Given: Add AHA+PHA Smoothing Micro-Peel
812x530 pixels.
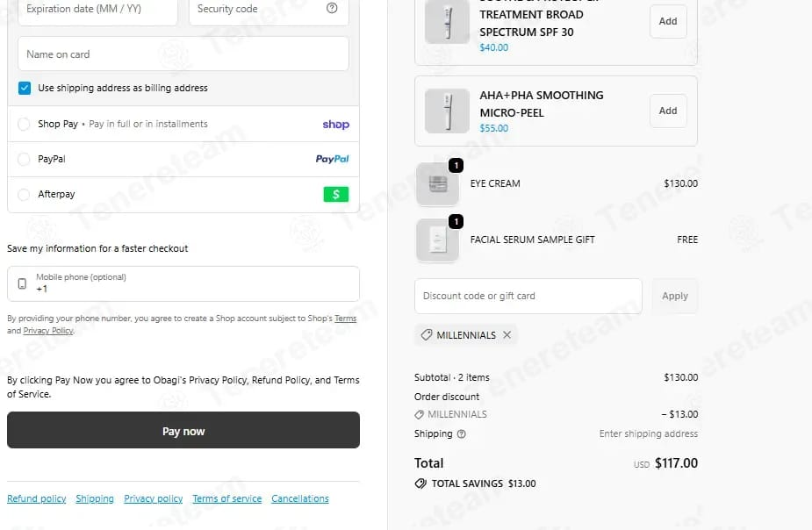Looking at the screenshot, I should (668, 111).
